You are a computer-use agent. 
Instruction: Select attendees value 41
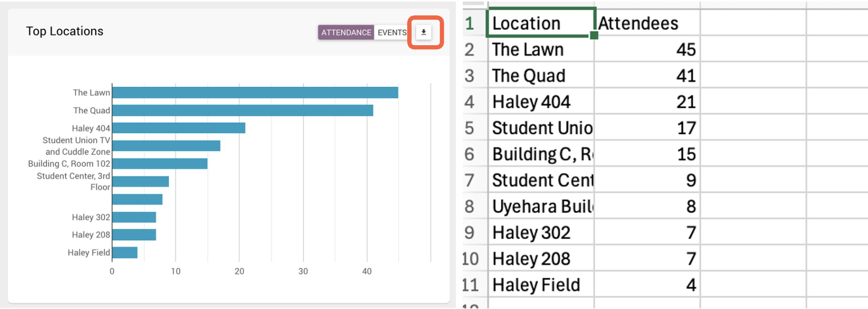point(647,76)
